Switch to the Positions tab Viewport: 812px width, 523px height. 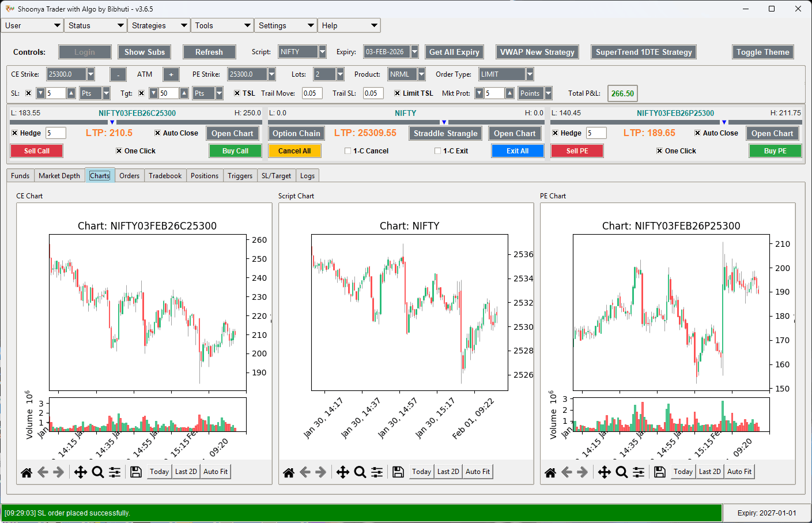click(205, 175)
